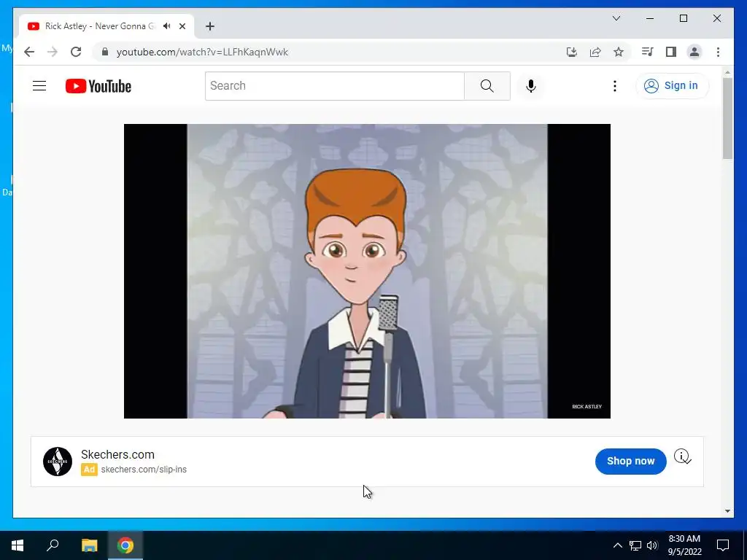
Task: Open the Chrome profile avatar
Action: (694, 52)
